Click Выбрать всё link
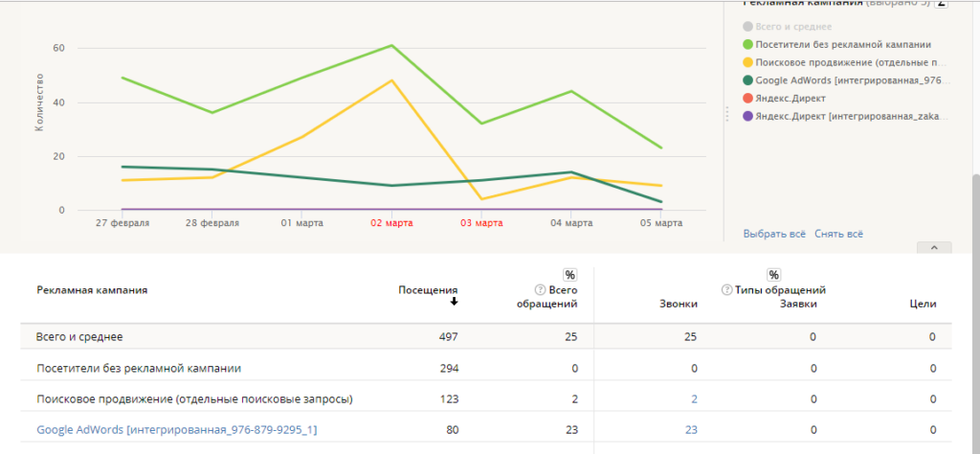Screen dimensions: 980x454 [x=774, y=234]
